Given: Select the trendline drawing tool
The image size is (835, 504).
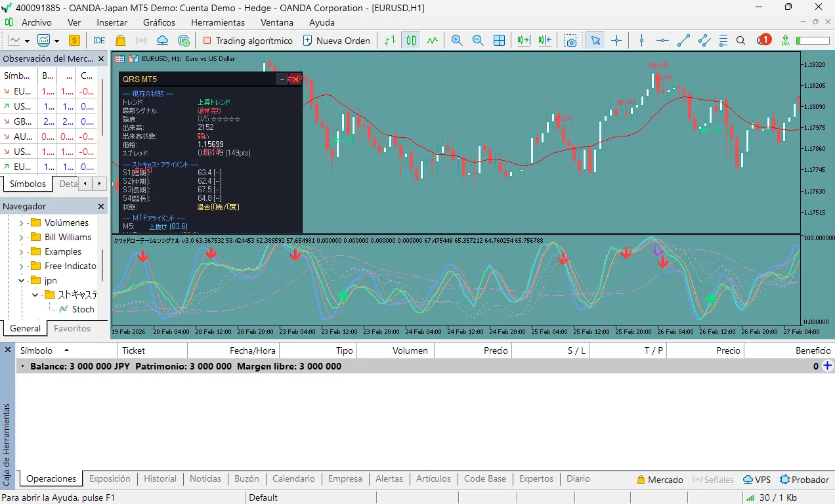Looking at the screenshot, I should (683, 41).
